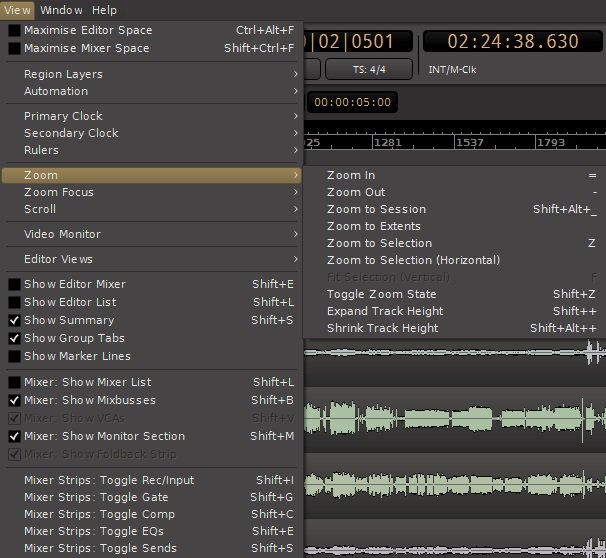
Task: Expand the Zoom Focus submenu
Action: [152, 192]
